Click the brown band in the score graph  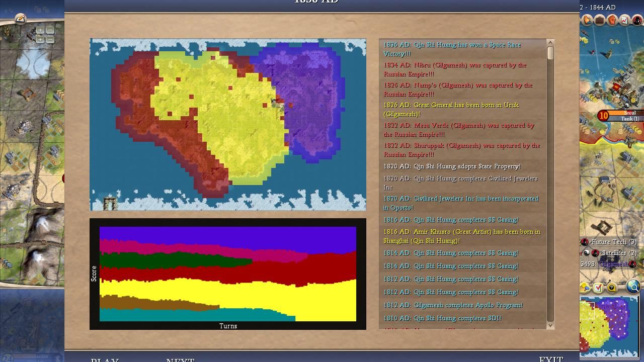pyautogui.click(x=158, y=303)
